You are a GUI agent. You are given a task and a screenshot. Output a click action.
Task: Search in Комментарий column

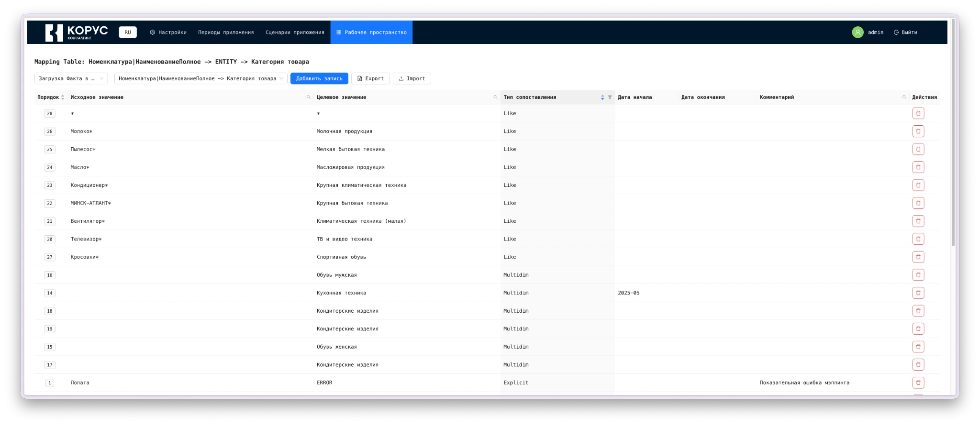904,97
